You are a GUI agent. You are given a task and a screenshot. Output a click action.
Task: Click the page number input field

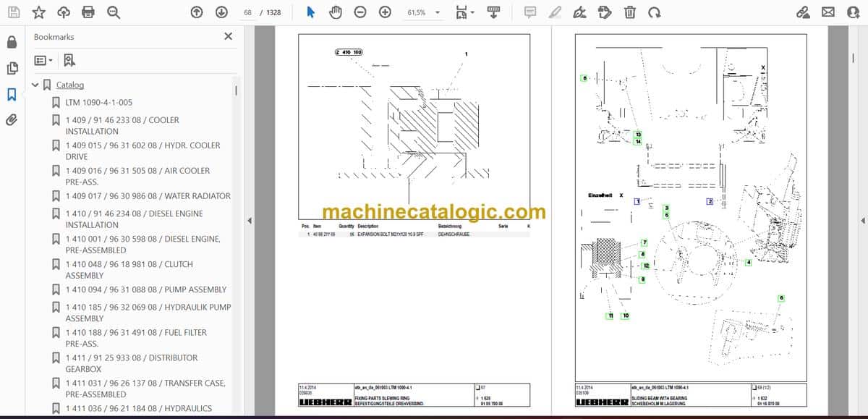[x=248, y=12]
